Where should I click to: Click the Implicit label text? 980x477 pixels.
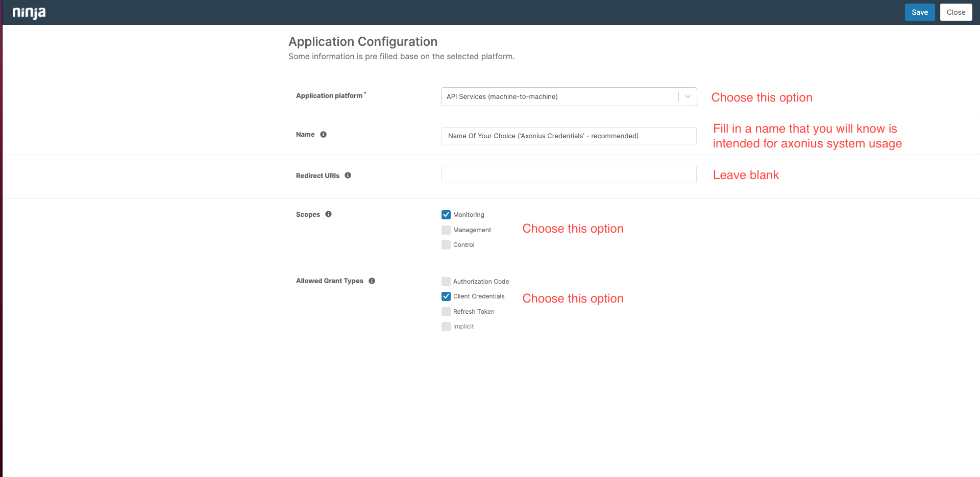tap(463, 327)
